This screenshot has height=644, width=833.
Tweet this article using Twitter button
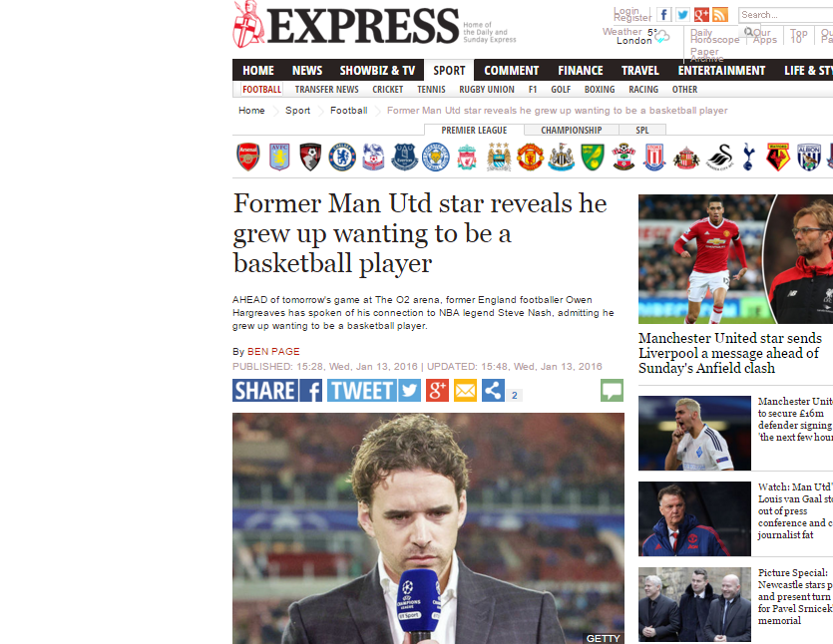[x=374, y=391]
